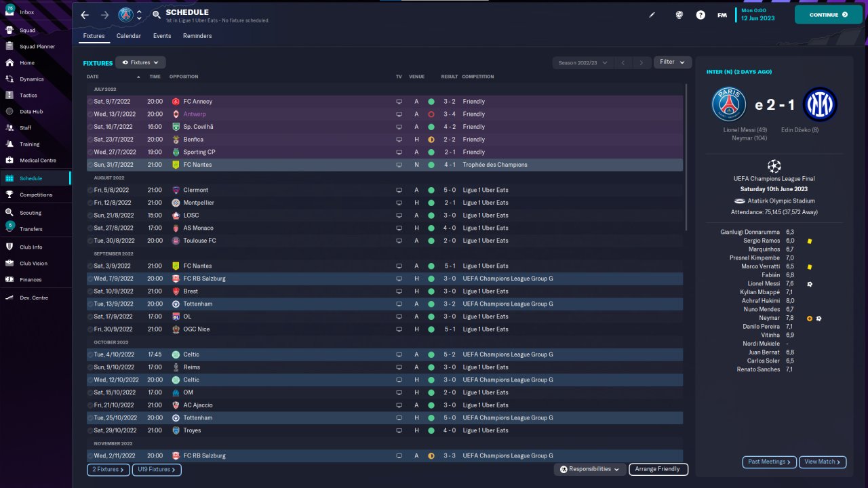Click the Arrange Friendly button
This screenshot has width=868, height=488.
click(x=658, y=469)
